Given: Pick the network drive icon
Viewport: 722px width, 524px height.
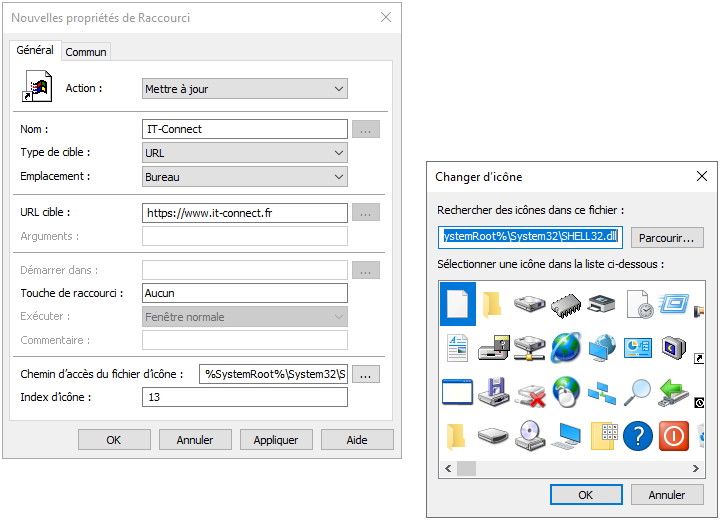Looking at the screenshot, I should pyautogui.click(x=530, y=348).
